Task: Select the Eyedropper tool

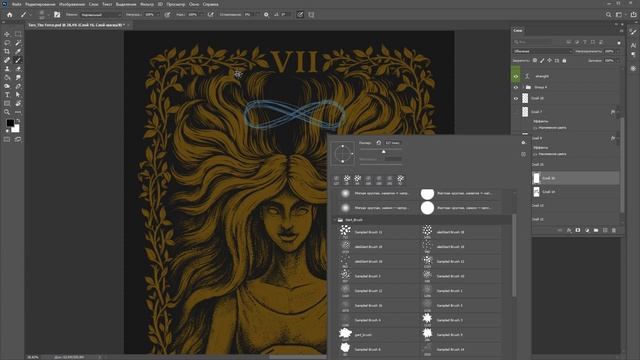Action: coord(18,51)
